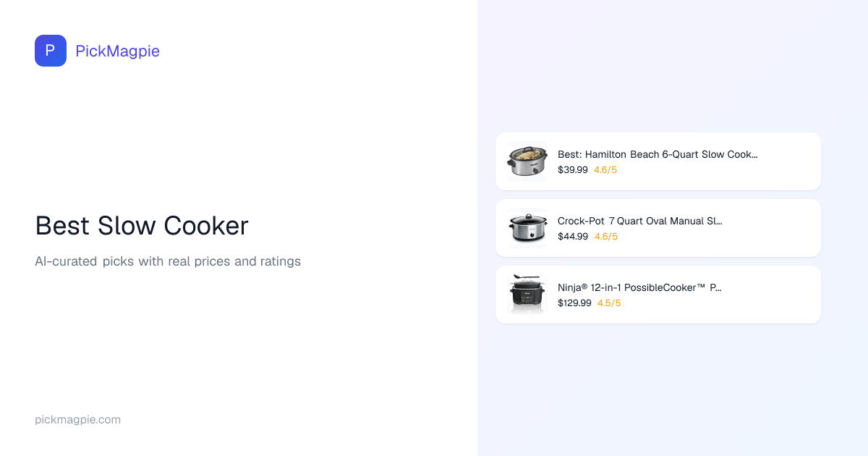The width and height of the screenshot is (868, 456).
Task: Click the $44.99 price on Crock-Pot
Action: (x=572, y=237)
